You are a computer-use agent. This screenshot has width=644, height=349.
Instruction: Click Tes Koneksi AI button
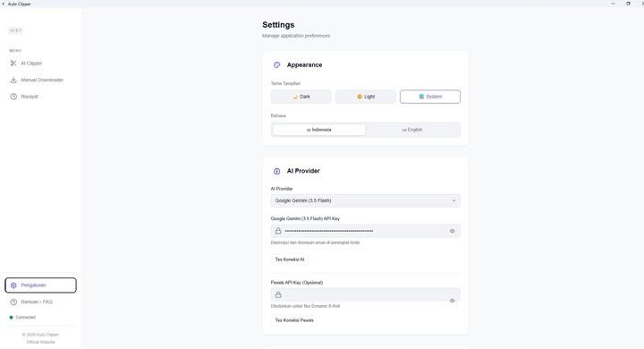pos(290,260)
